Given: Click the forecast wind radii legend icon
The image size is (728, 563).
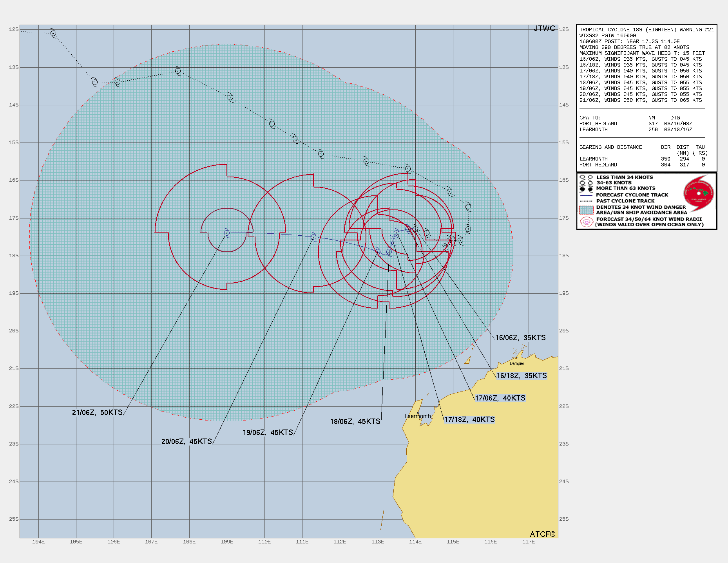Looking at the screenshot, I should point(587,222).
